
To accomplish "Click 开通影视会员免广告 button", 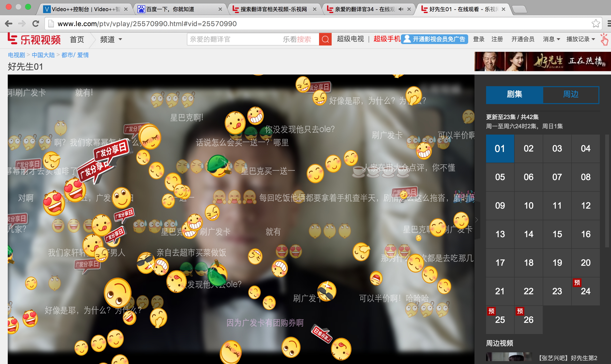I will 434,39.
